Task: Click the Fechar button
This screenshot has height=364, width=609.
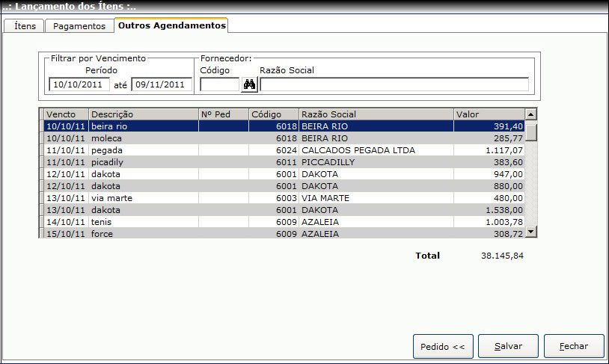Action: pyautogui.click(x=574, y=346)
